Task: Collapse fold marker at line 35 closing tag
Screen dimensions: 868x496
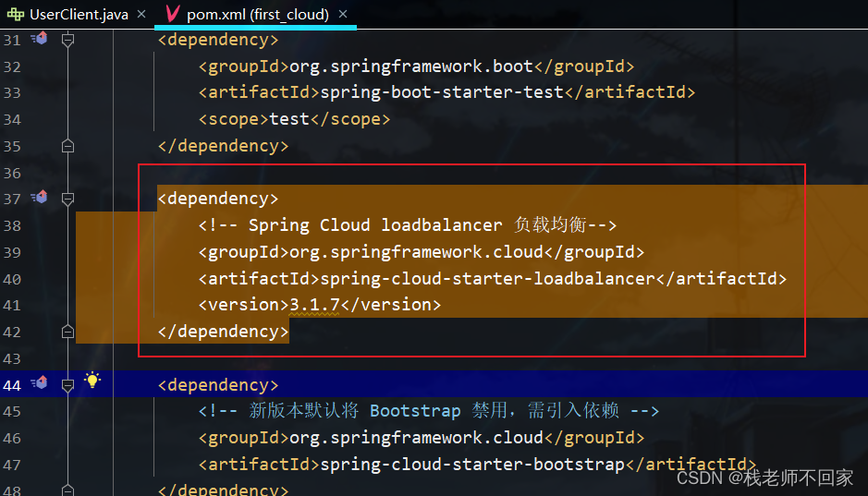Action: coord(67,146)
